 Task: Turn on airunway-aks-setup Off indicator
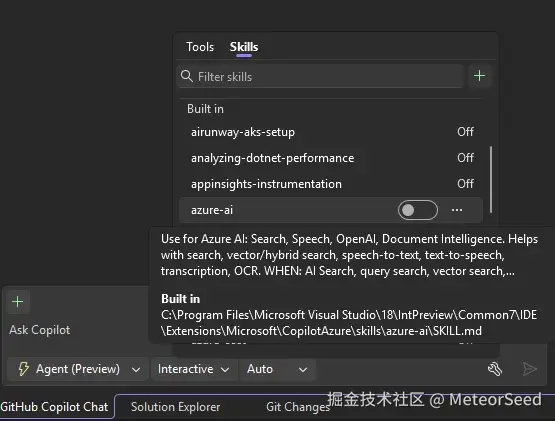465,132
